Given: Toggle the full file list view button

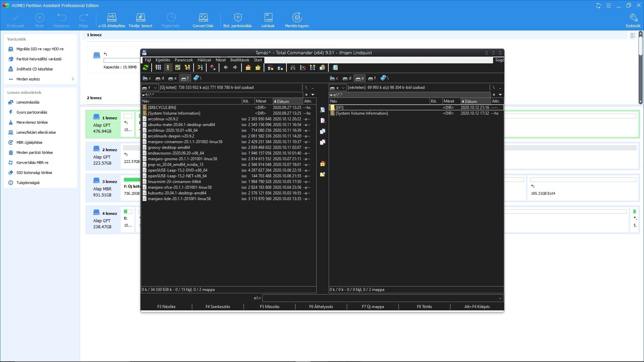Looking at the screenshot, I should tap(168, 67).
